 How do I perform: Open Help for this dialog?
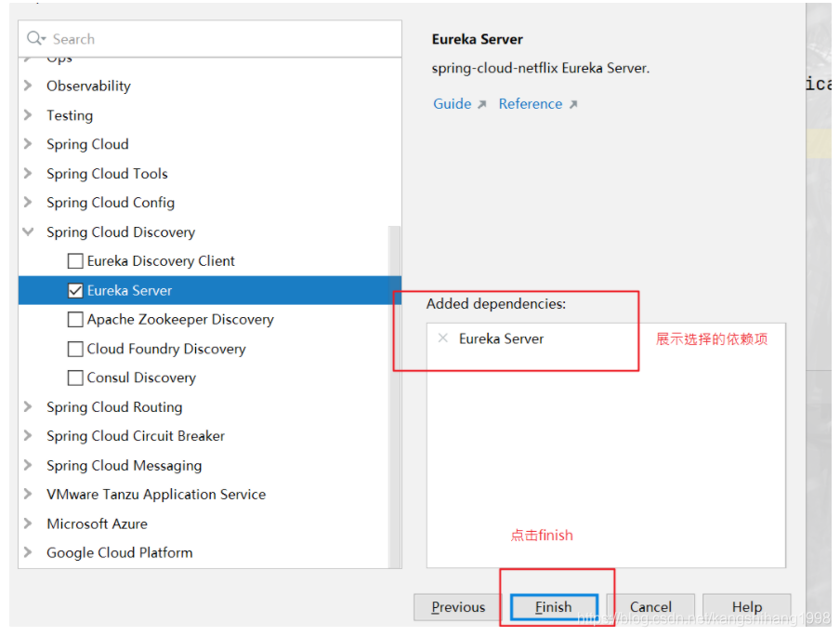[x=747, y=607]
